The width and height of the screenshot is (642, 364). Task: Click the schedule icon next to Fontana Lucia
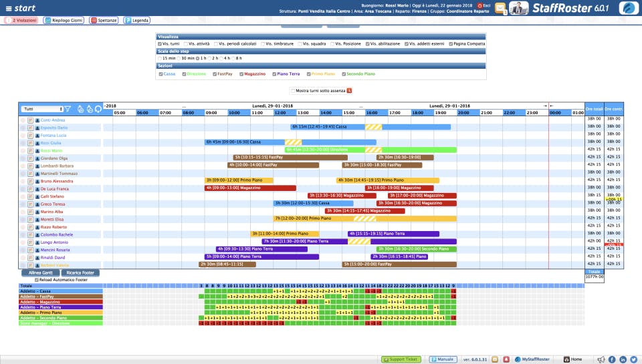pos(30,136)
